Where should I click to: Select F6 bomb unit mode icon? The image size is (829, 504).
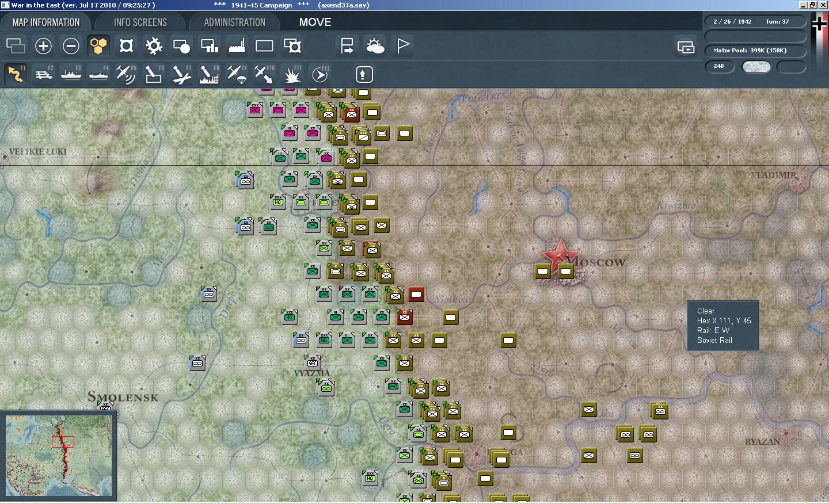pyautogui.click(x=154, y=74)
